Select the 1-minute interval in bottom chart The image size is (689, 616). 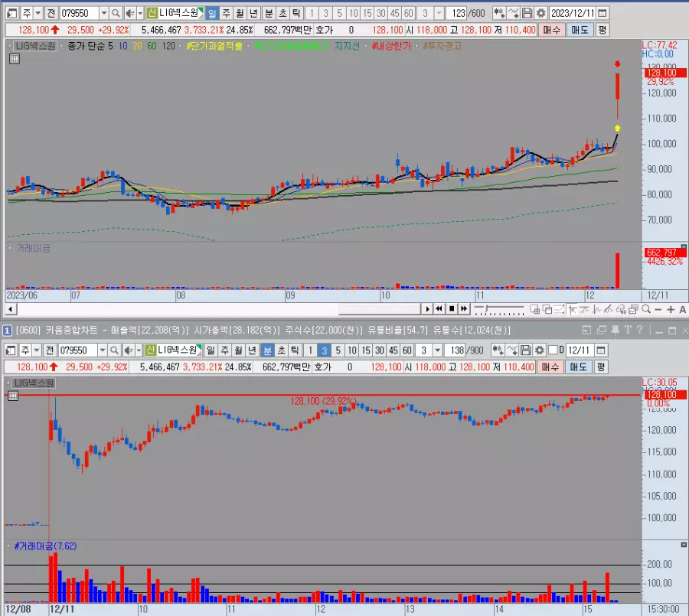click(310, 350)
